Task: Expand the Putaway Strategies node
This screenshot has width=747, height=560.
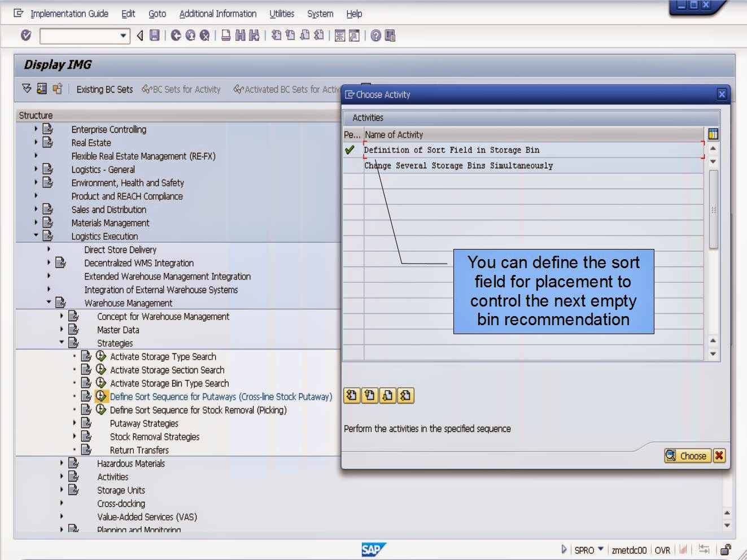Action: pyautogui.click(x=75, y=423)
